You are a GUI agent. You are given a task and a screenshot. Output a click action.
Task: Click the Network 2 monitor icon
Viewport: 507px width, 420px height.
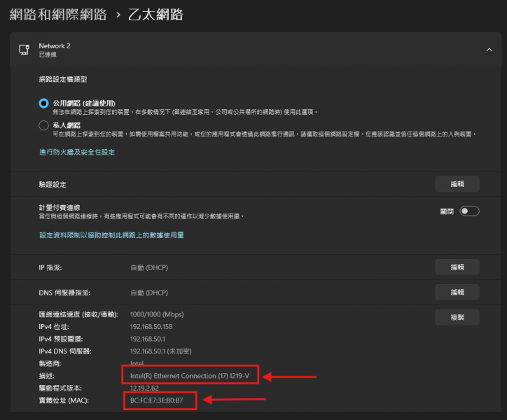click(24, 50)
